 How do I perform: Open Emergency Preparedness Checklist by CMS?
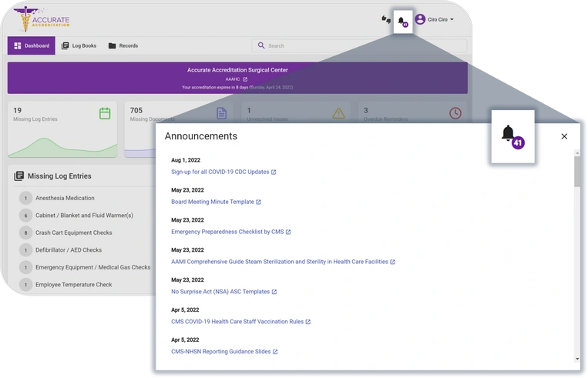click(x=227, y=232)
